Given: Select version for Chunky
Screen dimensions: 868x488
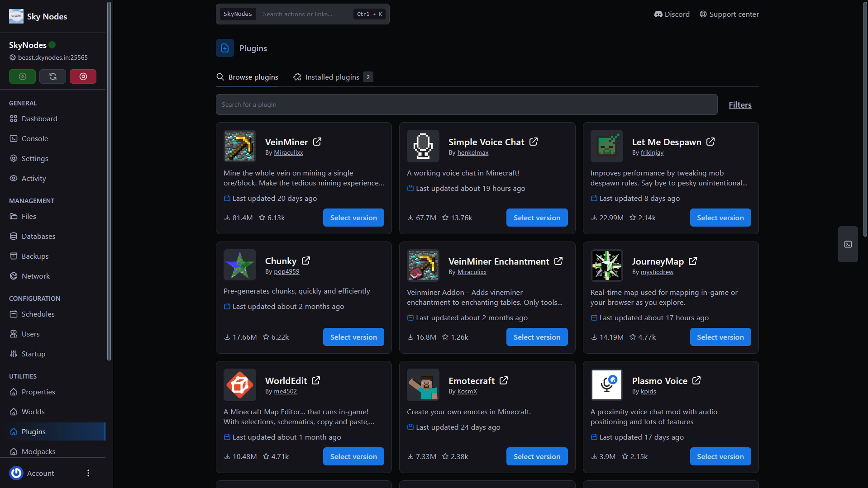Looking at the screenshot, I should (x=353, y=337).
